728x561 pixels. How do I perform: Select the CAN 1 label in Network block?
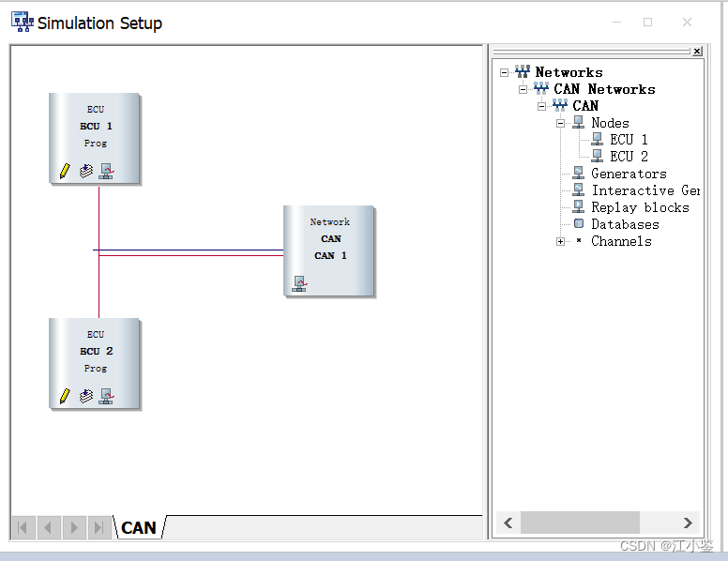coord(330,255)
